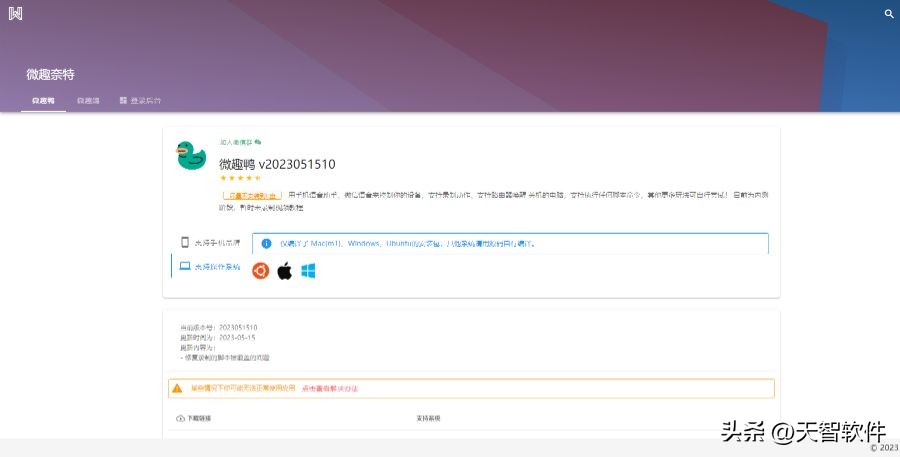Click the green duck app icon
The height and width of the screenshot is (457, 900).
[191, 156]
